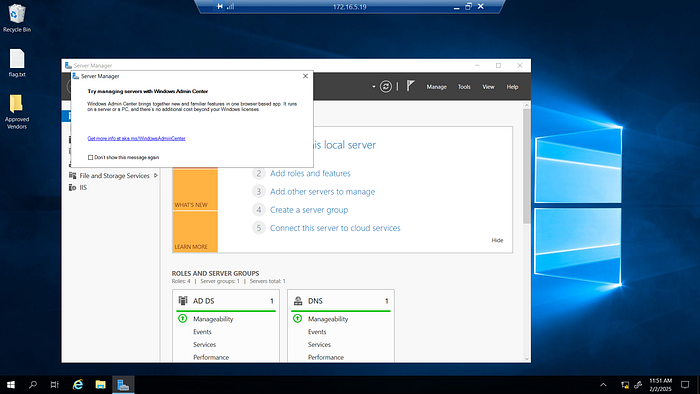This screenshot has height=394, width=700.
Task: Open Performance under AD DS
Action: pyautogui.click(x=211, y=357)
